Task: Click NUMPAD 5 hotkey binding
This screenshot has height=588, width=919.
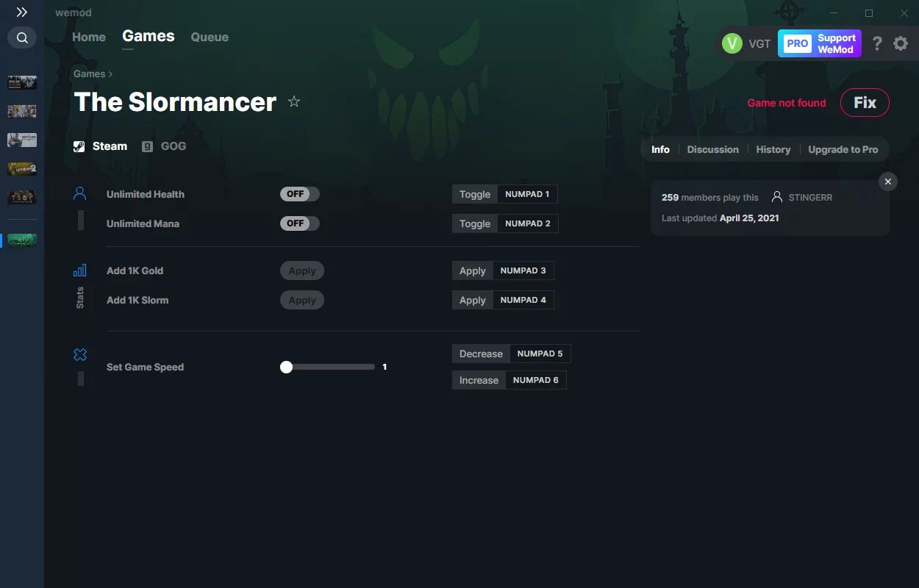Action: tap(540, 354)
